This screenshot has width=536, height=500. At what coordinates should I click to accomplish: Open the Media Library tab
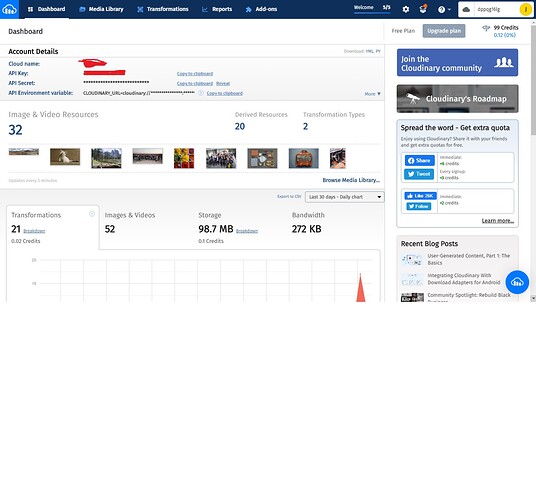click(101, 9)
